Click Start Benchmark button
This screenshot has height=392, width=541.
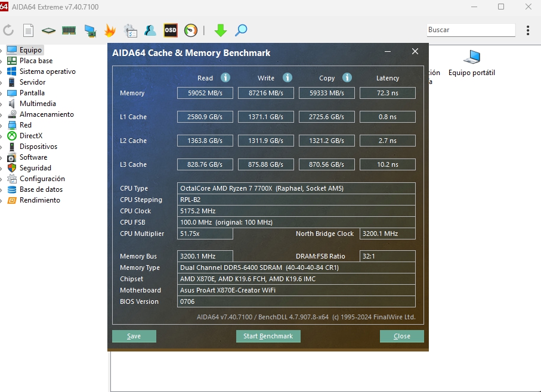(x=268, y=336)
